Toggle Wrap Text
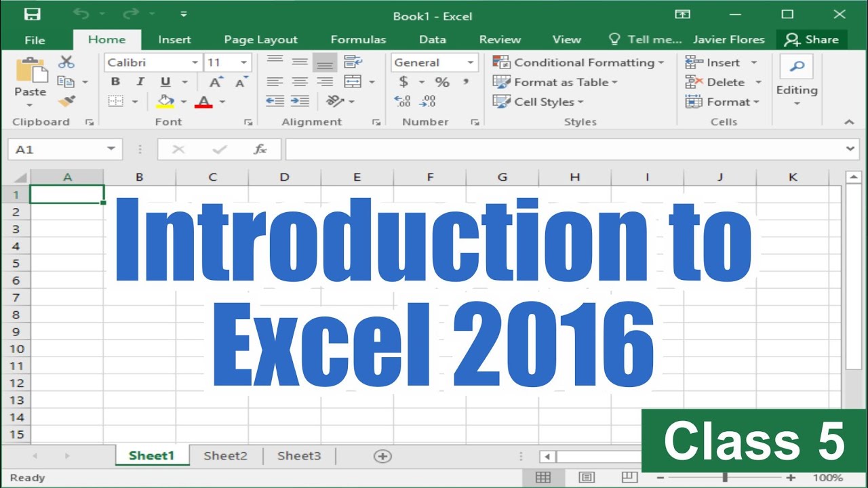 click(x=353, y=62)
